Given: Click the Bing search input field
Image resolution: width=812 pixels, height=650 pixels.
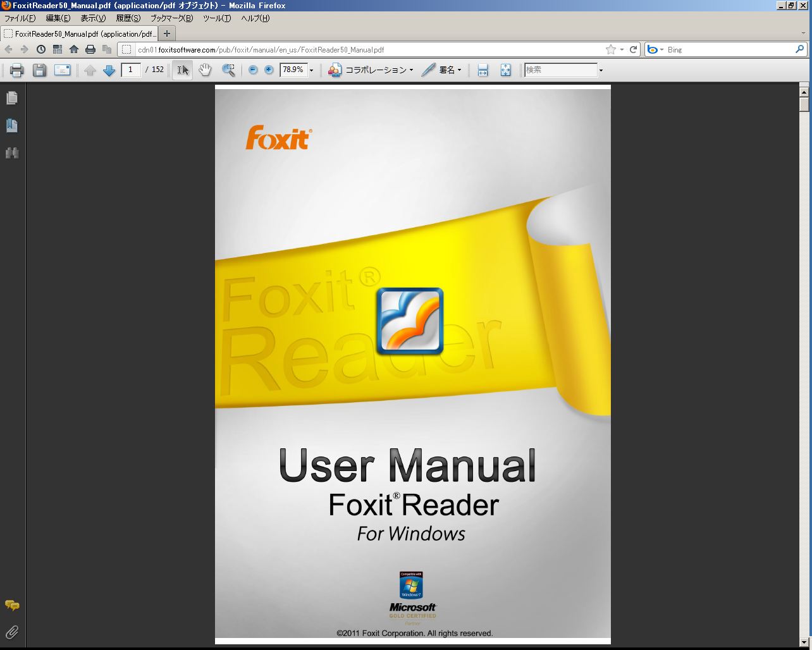Looking at the screenshot, I should pyautogui.click(x=730, y=49).
